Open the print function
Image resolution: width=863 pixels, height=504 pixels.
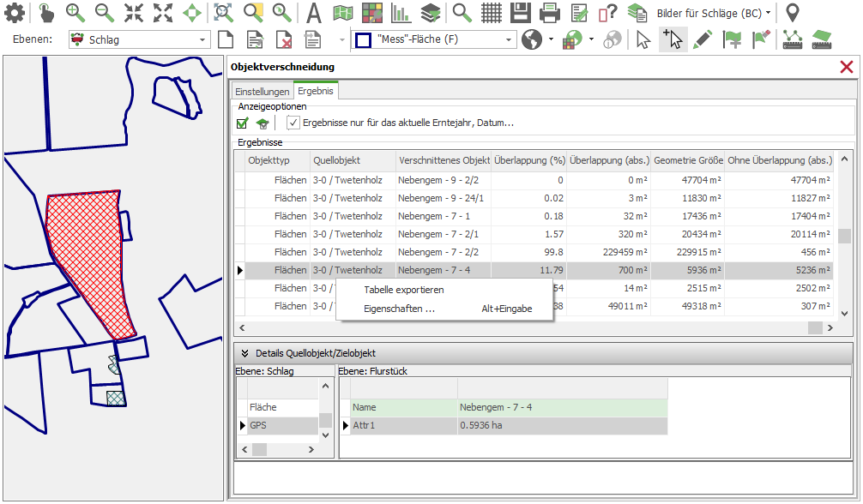pos(550,13)
